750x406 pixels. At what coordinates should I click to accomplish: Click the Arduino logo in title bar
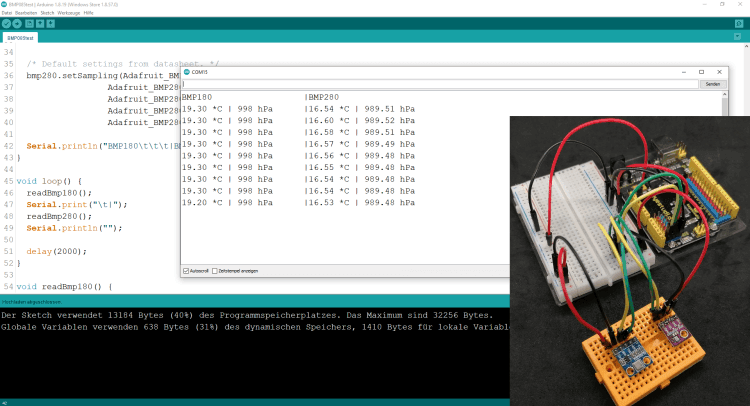point(5,5)
